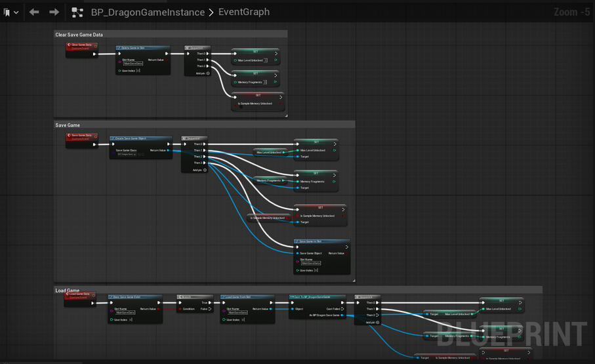Click the back navigation arrow
The image size is (595, 364).
click(x=34, y=12)
